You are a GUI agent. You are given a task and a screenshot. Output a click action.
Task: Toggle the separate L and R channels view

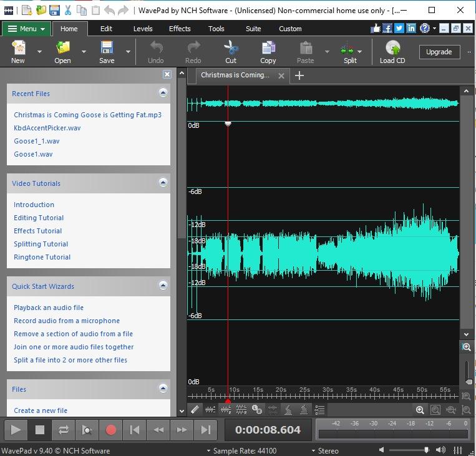(x=241, y=410)
